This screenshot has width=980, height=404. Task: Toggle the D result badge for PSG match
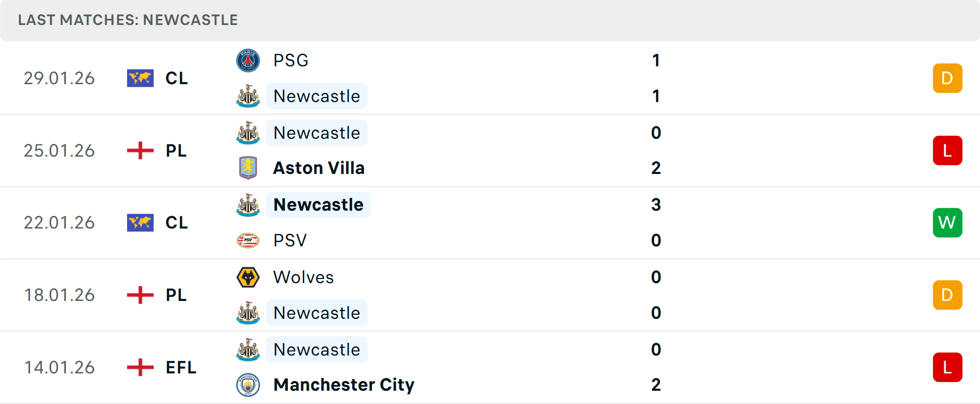pos(947,78)
